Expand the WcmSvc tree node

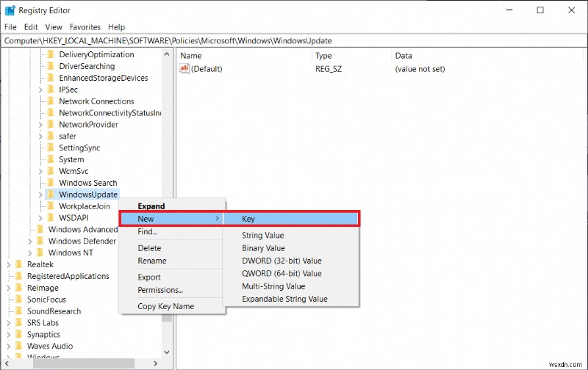click(x=40, y=171)
